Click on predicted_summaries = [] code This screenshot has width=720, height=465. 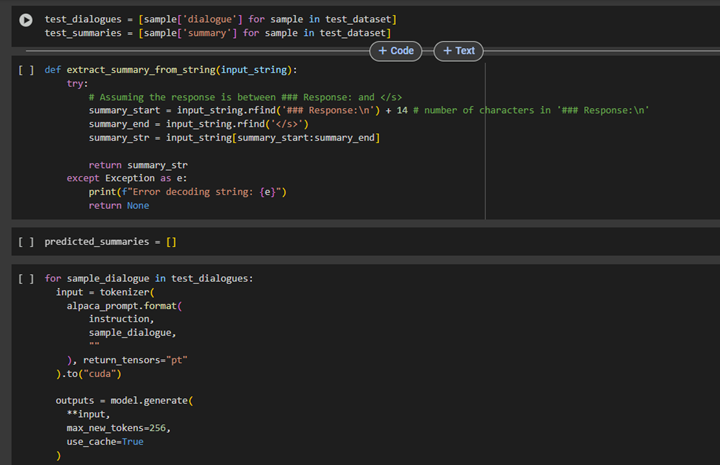[x=110, y=242]
